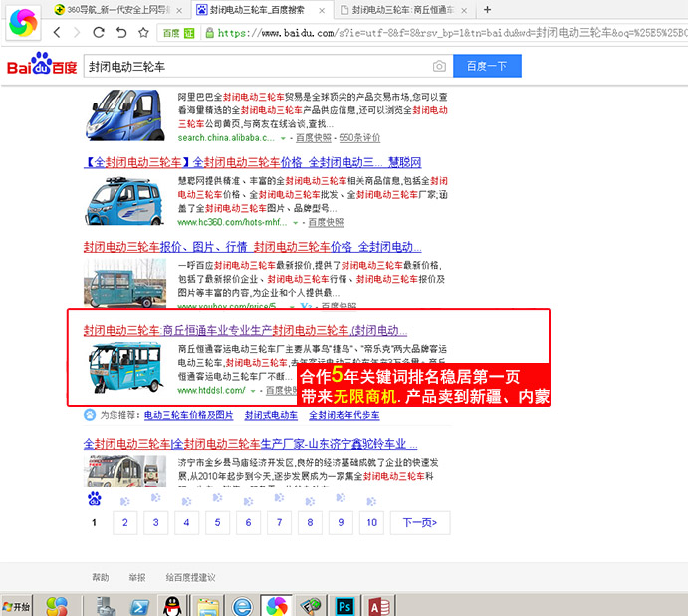Close the 封闭电动三轮车_百度搜索 tab
This screenshot has width=688, height=616.
(x=322, y=11)
